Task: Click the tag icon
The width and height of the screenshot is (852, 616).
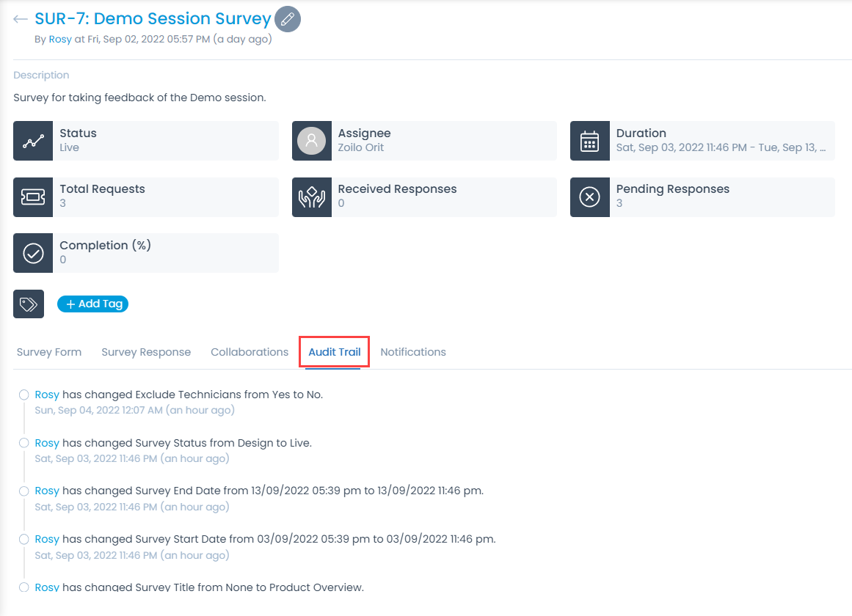Action: click(29, 304)
